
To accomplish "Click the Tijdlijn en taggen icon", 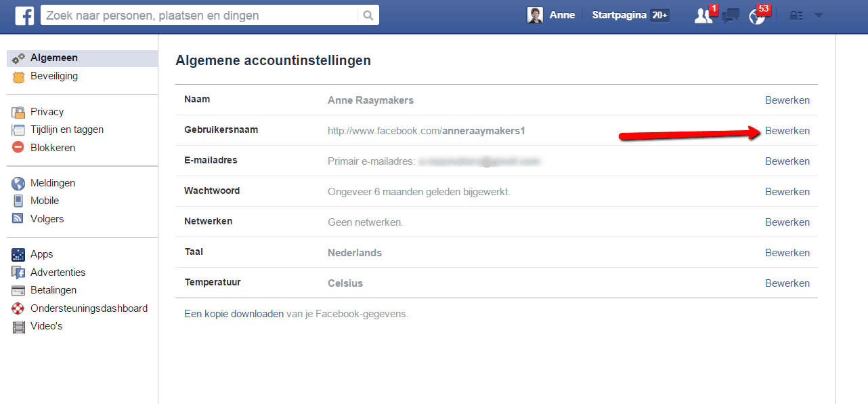I will (x=18, y=130).
